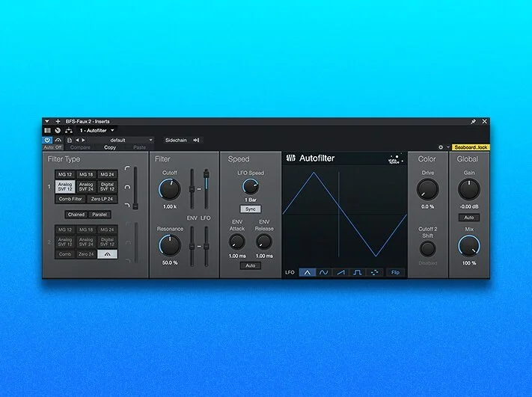Click the yellow Seaboard lock label
The image size is (532, 397).
click(471, 147)
